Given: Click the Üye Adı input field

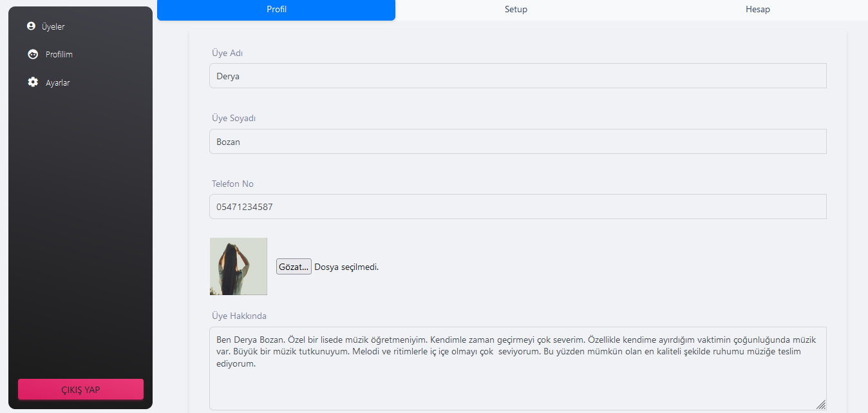Looking at the screenshot, I should pos(518,75).
